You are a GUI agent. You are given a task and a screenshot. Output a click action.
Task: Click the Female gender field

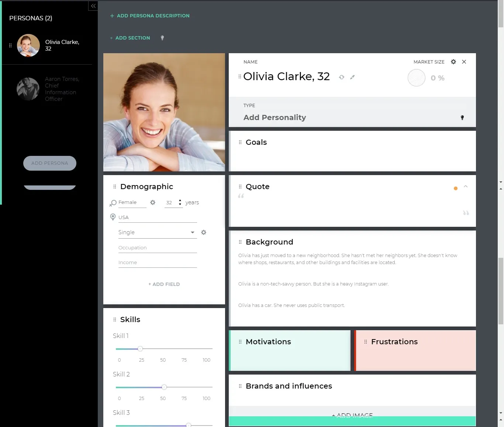(x=132, y=202)
